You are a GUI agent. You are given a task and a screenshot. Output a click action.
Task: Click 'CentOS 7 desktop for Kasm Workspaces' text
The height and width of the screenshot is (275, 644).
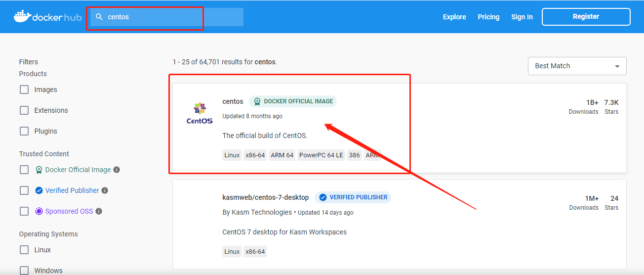[284, 232]
